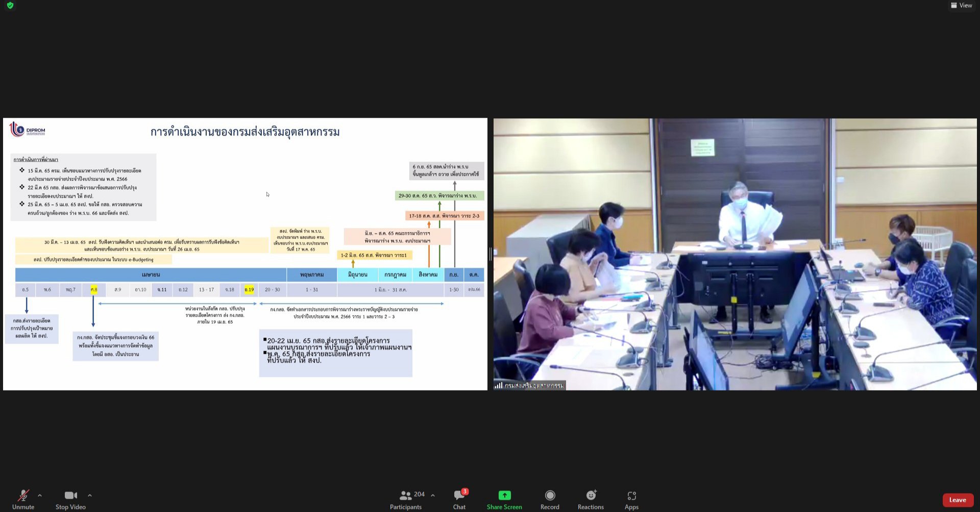980x512 pixels.
Task: Open the View layout menu
Action: pyautogui.click(x=961, y=5)
